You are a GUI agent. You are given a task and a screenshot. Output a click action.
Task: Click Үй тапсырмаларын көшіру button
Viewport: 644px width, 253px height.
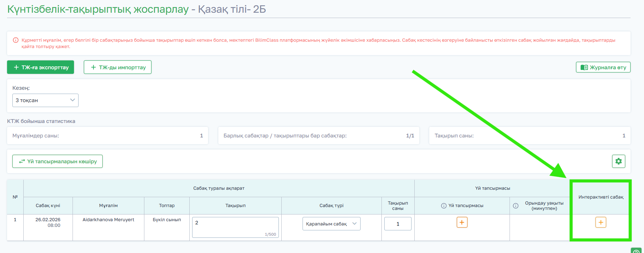57,161
